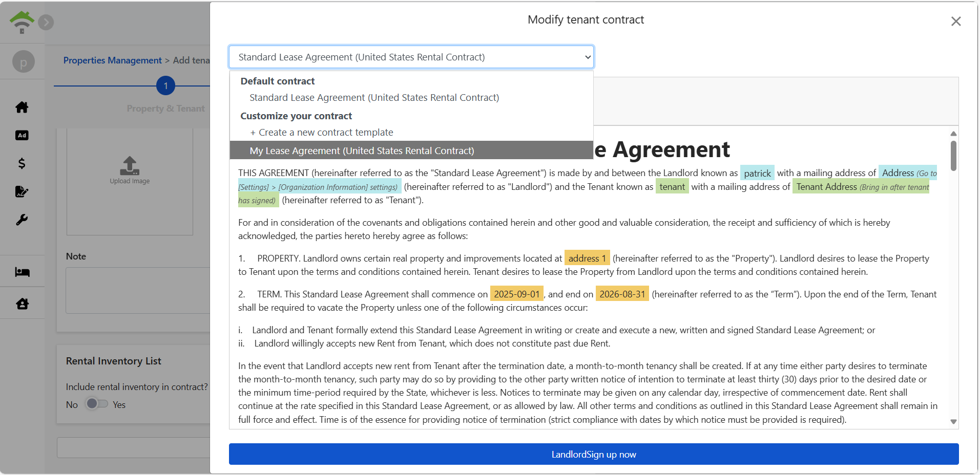Screen dimensions: 980x475
Task: Choose Standard Lease Agreement under Default contract
Action: (x=374, y=97)
